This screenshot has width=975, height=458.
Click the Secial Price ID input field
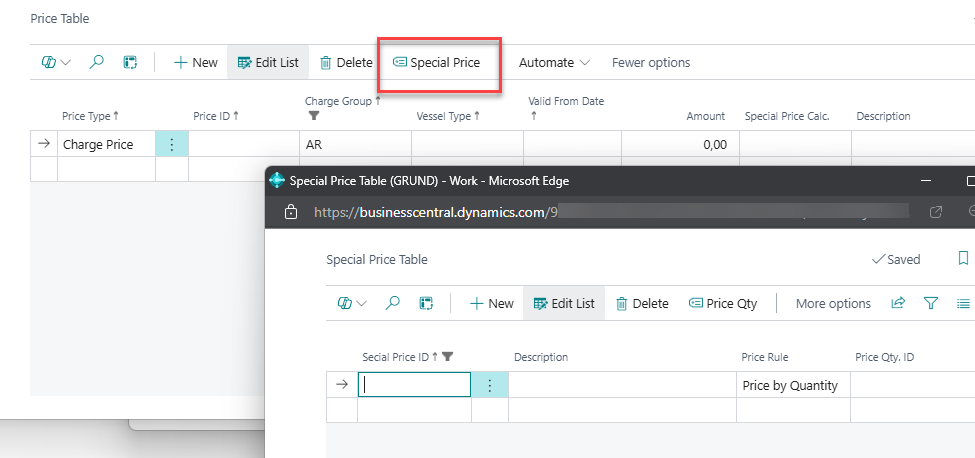(414, 385)
